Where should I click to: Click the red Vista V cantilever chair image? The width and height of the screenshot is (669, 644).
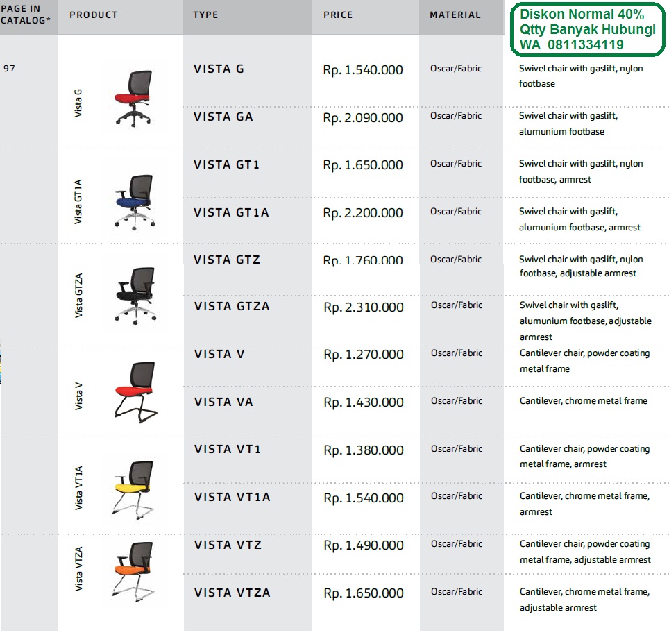click(x=135, y=391)
